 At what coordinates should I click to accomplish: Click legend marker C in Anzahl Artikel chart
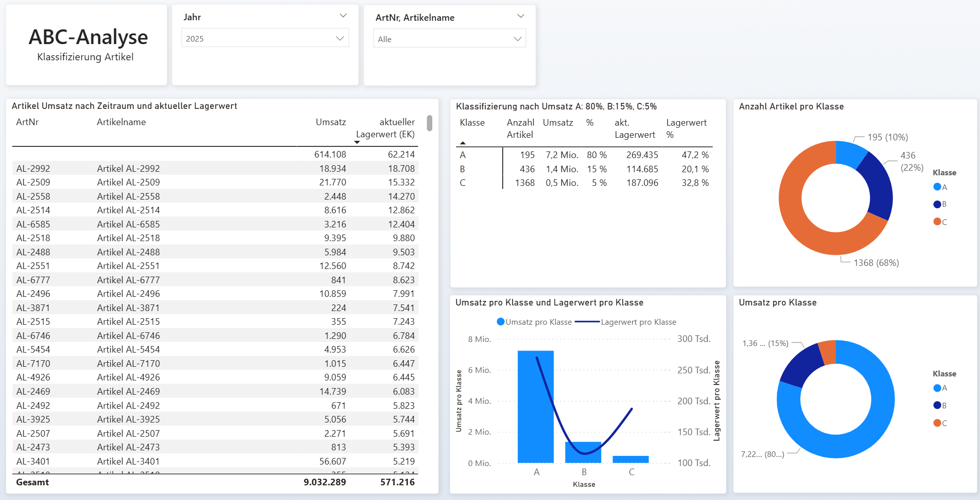[x=937, y=222]
